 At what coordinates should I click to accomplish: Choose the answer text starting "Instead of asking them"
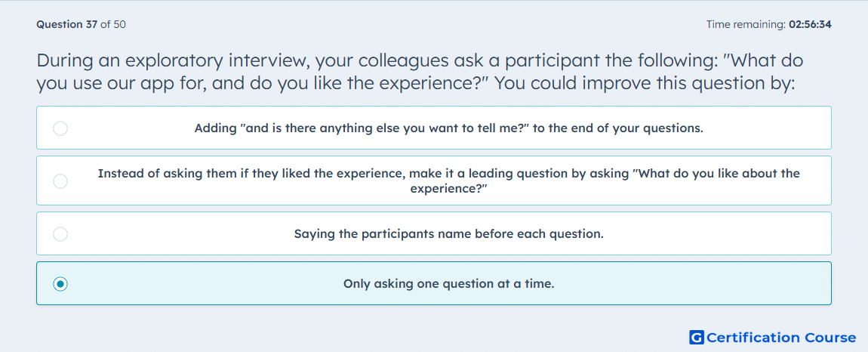(448, 181)
